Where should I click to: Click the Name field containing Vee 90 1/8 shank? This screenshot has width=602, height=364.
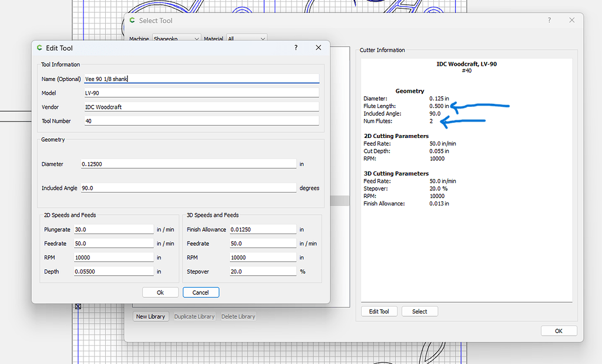point(201,78)
